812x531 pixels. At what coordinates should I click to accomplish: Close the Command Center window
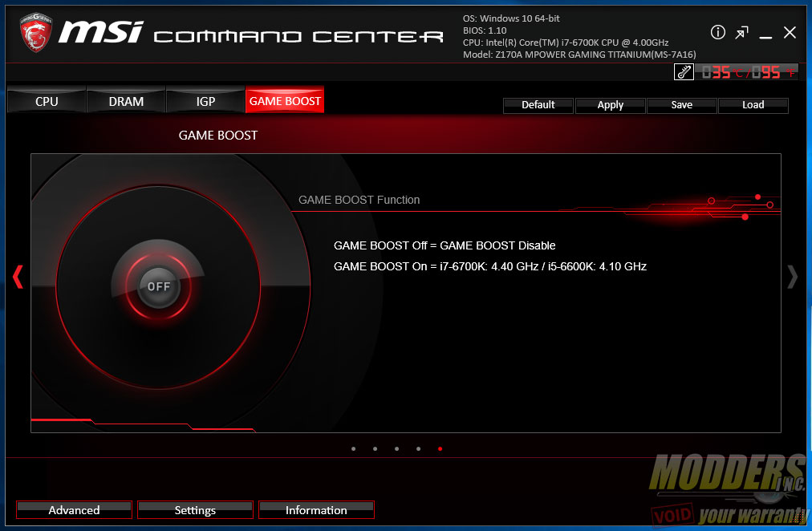790,33
